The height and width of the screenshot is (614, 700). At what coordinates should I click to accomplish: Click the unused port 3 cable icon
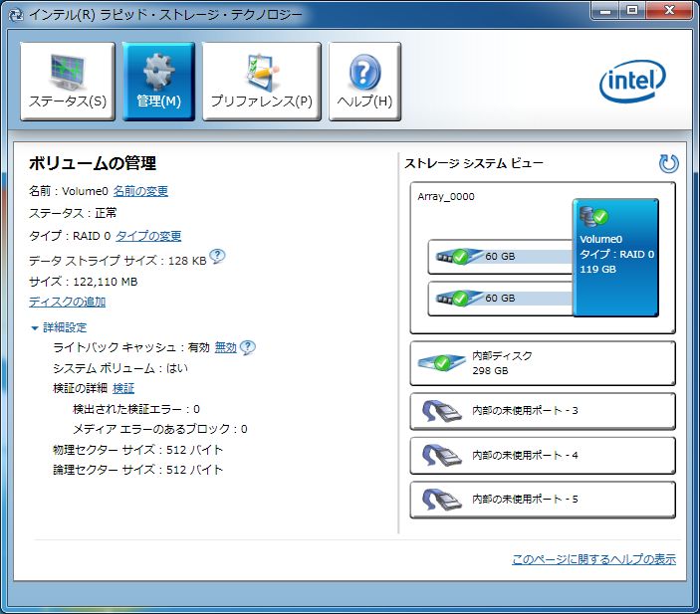click(441, 411)
